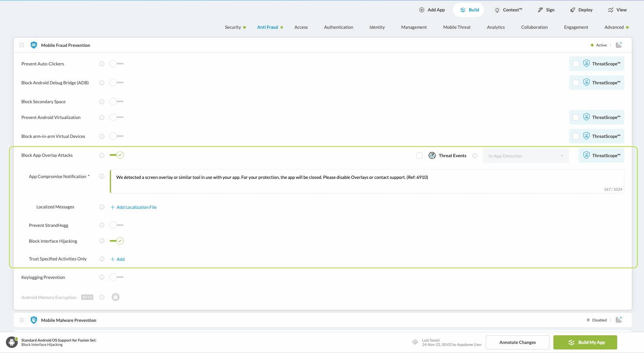This screenshot has width=644, height=353.
Task: Click the annotate icon in Mobile Fraud Prevention header
Action: [619, 45]
